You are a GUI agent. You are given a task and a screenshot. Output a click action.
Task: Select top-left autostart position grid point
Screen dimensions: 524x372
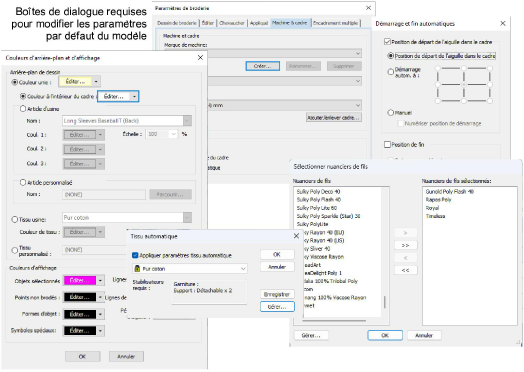[438, 68]
